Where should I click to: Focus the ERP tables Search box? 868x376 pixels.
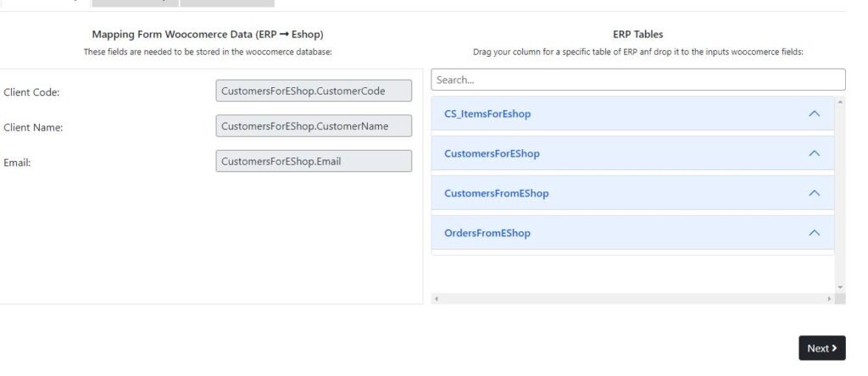[x=637, y=80]
